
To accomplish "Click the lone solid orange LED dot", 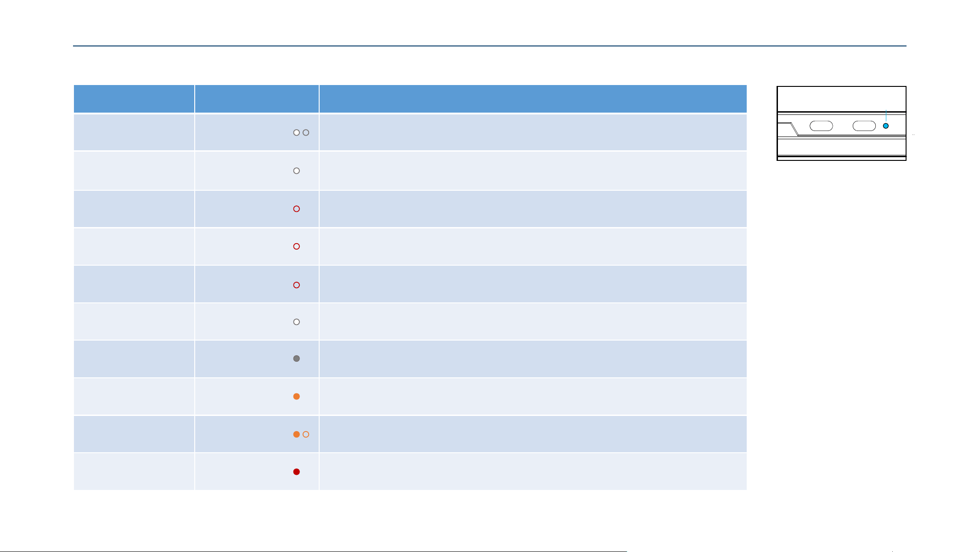I will click(x=297, y=396).
